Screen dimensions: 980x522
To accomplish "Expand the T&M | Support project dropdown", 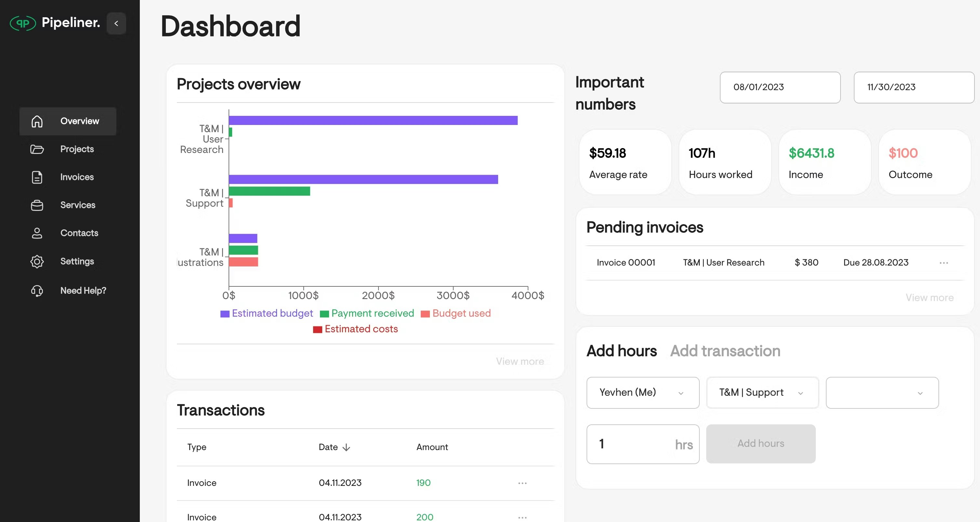I will pos(762,392).
